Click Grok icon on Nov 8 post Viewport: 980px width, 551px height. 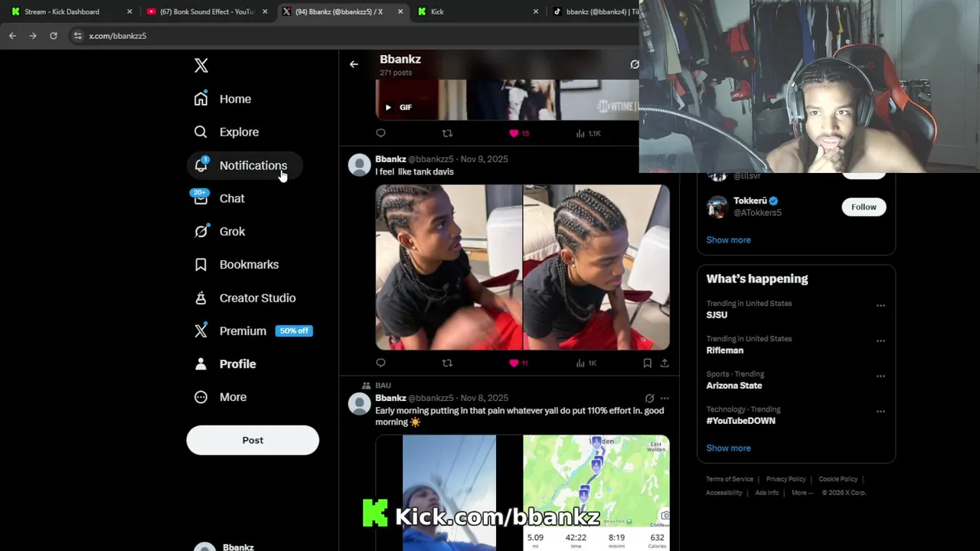tap(649, 398)
